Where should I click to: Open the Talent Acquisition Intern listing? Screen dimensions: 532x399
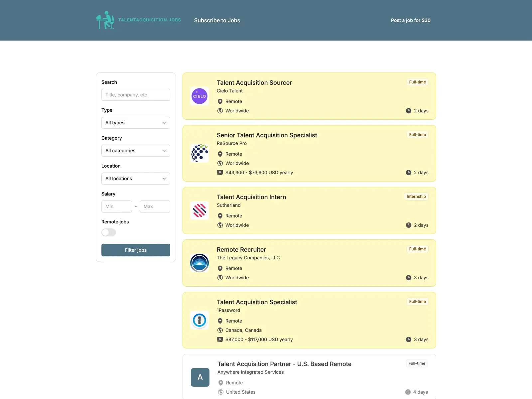(x=251, y=197)
